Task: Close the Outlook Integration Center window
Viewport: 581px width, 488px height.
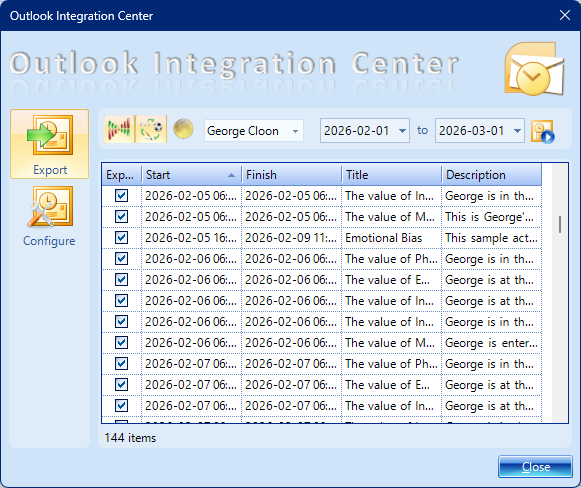Action: point(565,15)
